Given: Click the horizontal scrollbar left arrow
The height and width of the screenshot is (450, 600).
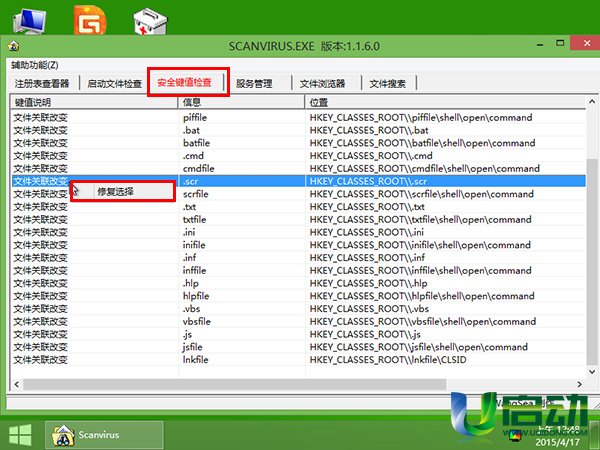Looking at the screenshot, I should (16, 384).
